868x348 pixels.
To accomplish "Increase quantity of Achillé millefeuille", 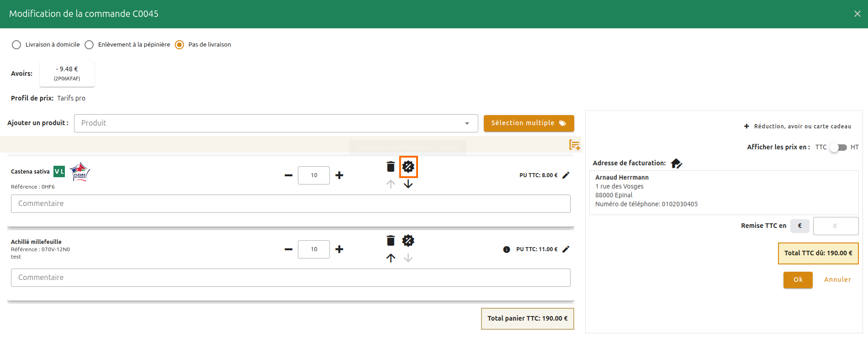I will click(x=339, y=249).
